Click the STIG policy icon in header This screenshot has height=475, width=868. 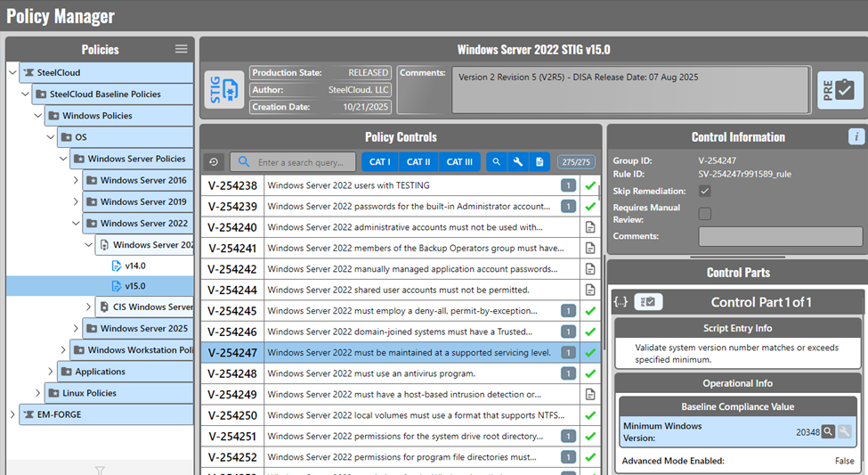pyautogui.click(x=223, y=90)
